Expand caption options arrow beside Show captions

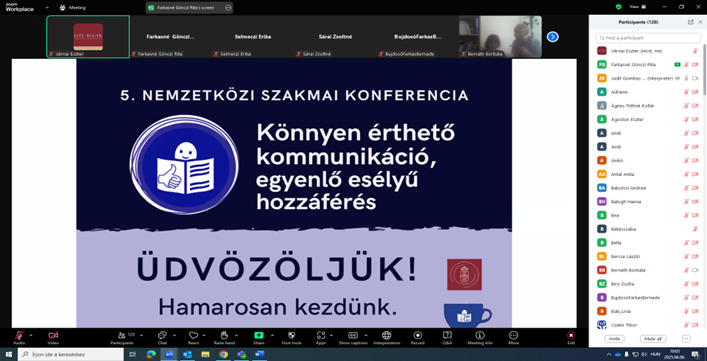pyautogui.click(x=366, y=335)
